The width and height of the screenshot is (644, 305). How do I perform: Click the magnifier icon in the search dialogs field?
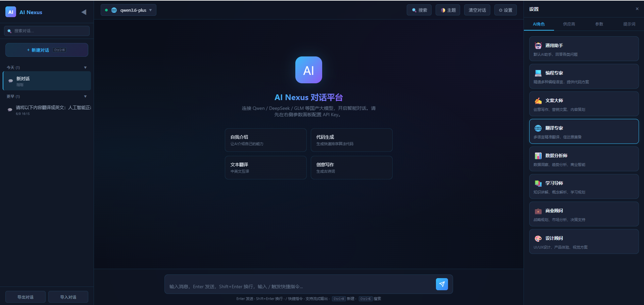pyautogui.click(x=9, y=31)
